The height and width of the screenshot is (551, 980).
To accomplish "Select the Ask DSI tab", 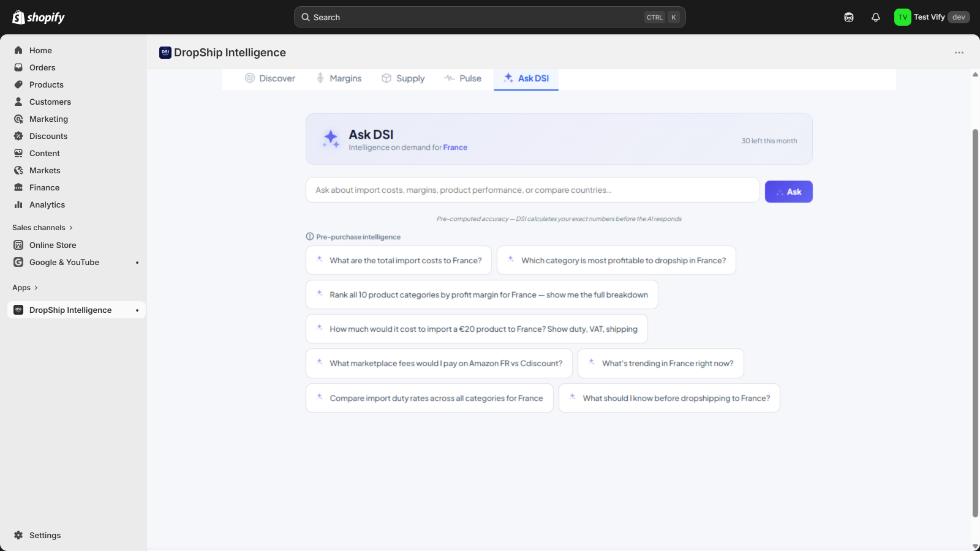I will [x=526, y=78].
